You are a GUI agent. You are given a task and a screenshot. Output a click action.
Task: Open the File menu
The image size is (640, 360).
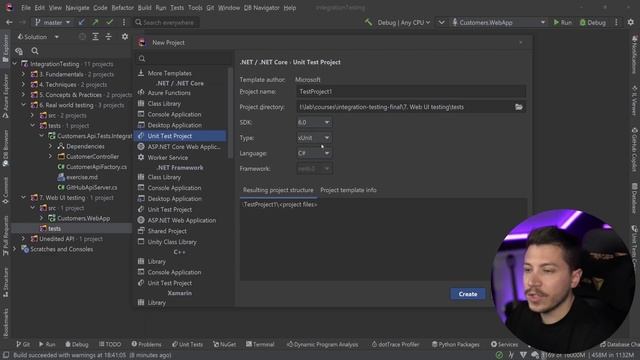point(26,8)
